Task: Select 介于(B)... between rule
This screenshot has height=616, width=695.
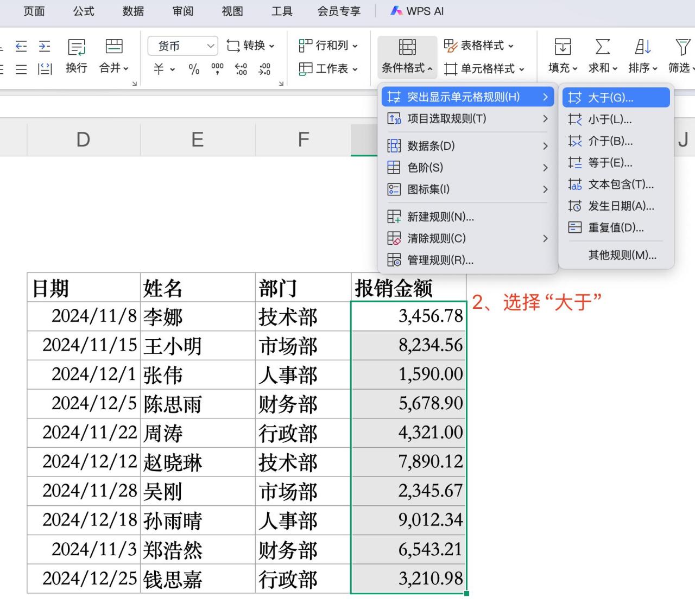Action: tap(616, 141)
